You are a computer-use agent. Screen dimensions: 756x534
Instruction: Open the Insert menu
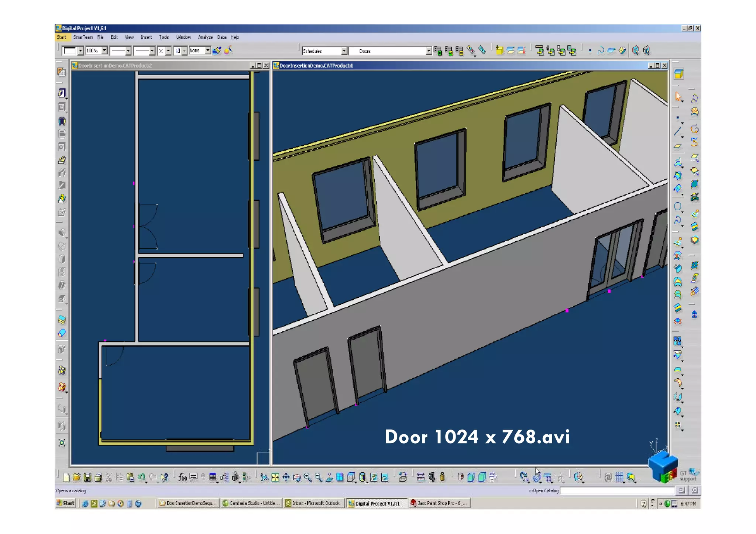146,37
